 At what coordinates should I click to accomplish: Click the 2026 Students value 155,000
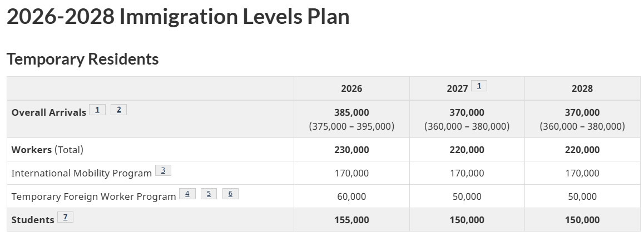[351, 220]
